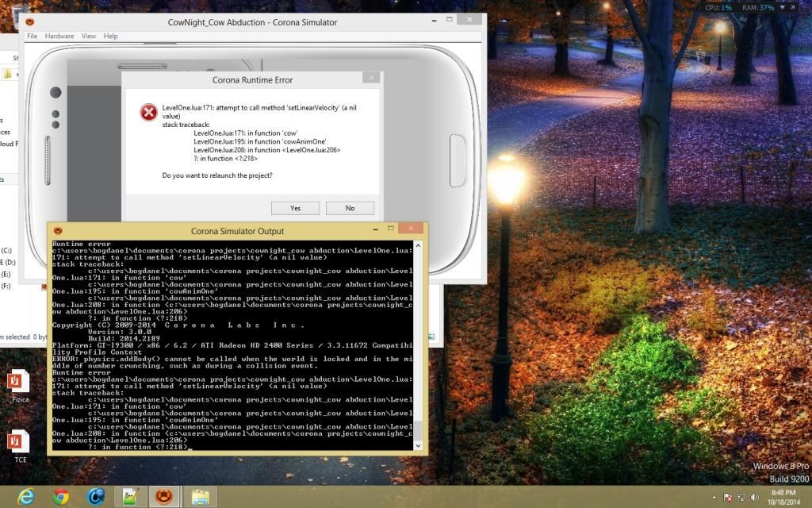Image resolution: width=812 pixels, height=508 pixels.
Task: Close the CowNight Corona Simulator window
Action: (x=469, y=19)
